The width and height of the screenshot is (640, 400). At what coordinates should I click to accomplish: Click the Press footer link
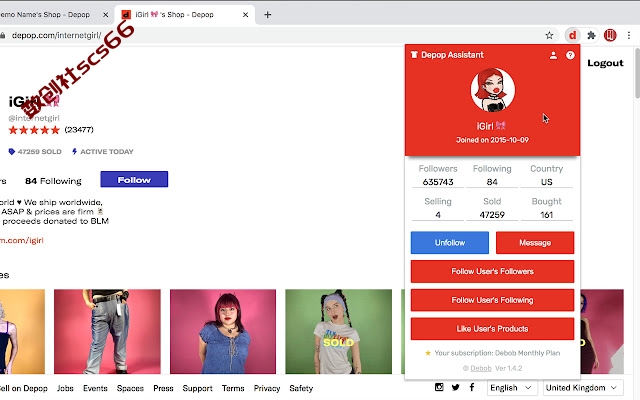163,388
